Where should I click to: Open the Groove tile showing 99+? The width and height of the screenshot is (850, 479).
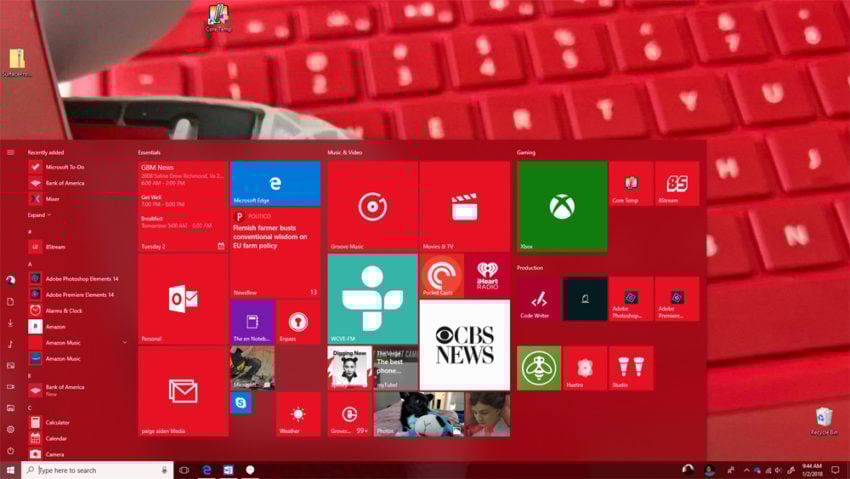(349, 414)
